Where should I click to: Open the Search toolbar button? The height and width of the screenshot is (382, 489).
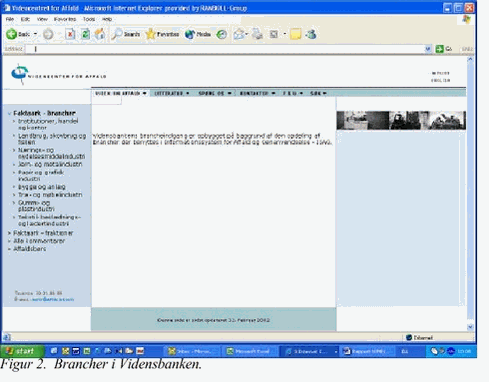[126, 34]
